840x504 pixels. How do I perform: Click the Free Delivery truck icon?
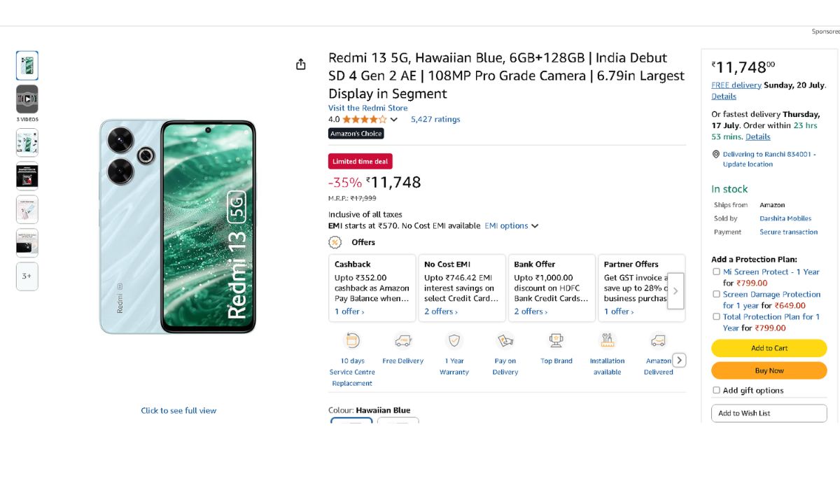(x=403, y=341)
